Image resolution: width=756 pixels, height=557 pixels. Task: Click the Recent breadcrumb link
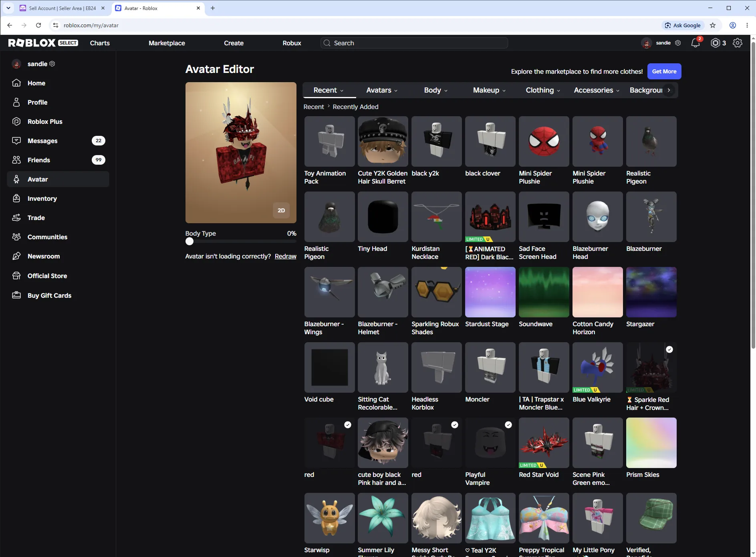[x=314, y=107]
